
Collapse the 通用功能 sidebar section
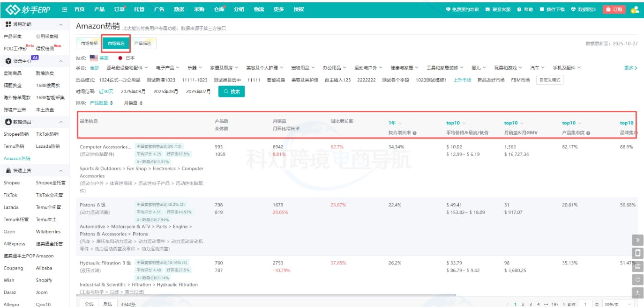tap(60, 24)
